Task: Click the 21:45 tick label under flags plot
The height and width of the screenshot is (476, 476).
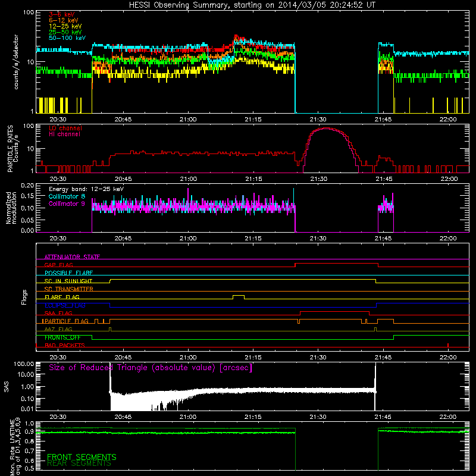Action: [x=383, y=358]
